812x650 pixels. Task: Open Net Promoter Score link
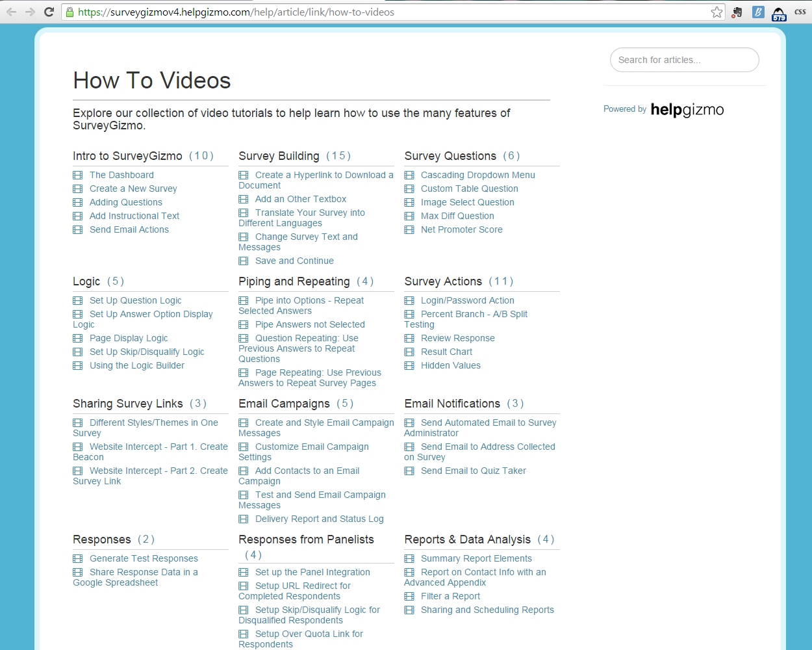[x=462, y=229]
